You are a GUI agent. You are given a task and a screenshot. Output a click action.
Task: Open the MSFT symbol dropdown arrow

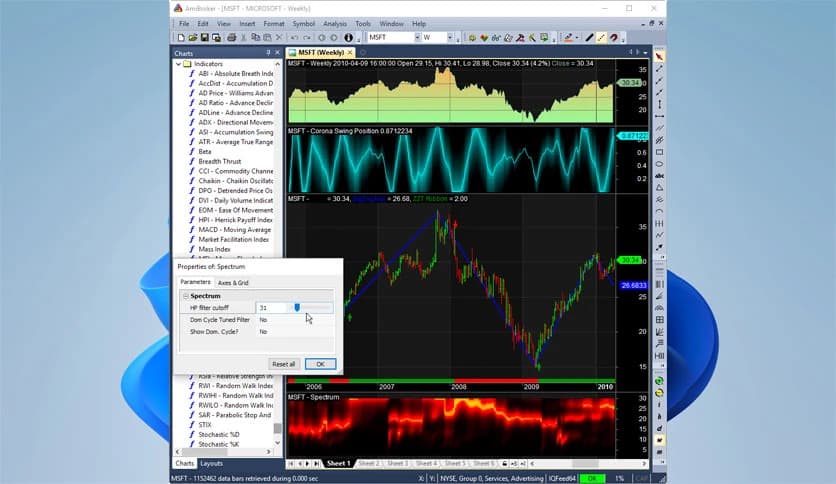coord(417,37)
